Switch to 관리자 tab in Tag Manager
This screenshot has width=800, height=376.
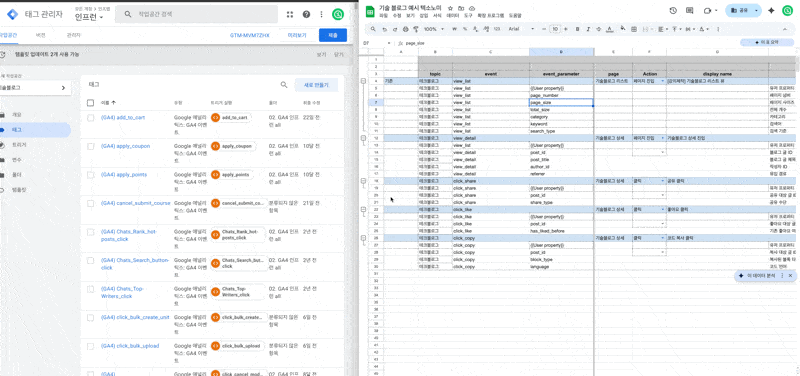pyautogui.click(x=74, y=35)
